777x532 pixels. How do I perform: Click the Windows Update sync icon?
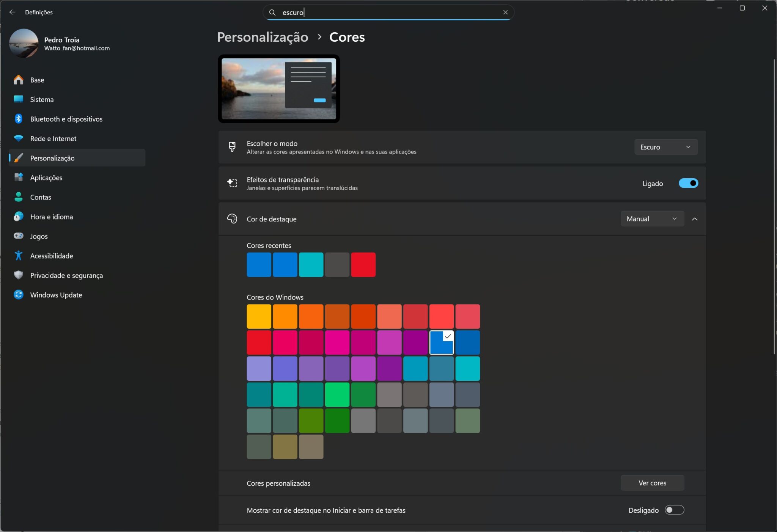(x=18, y=295)
